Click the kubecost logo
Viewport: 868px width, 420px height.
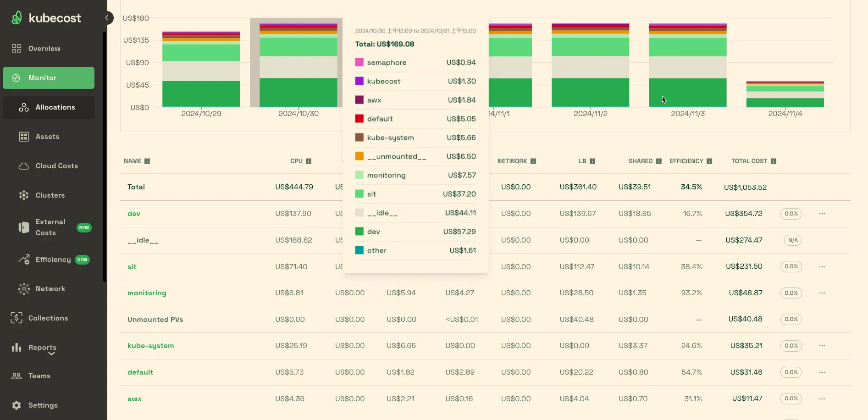pyautogui.click(x=46, y=18)
